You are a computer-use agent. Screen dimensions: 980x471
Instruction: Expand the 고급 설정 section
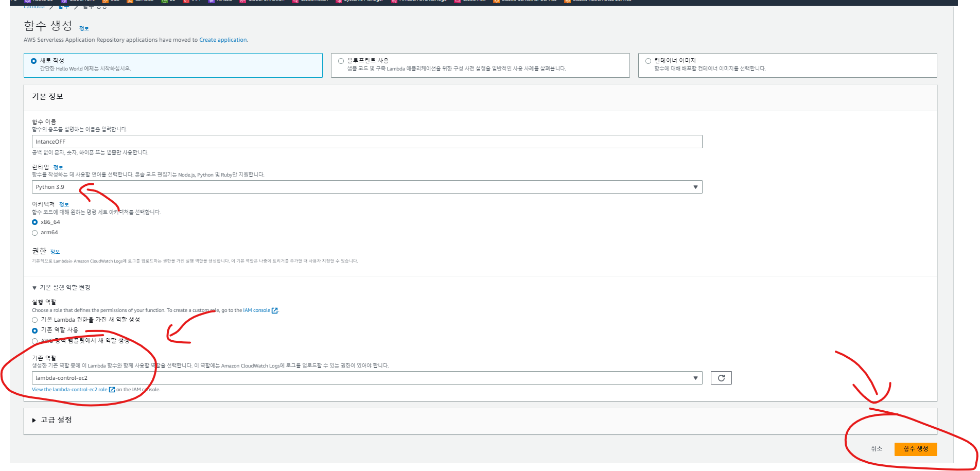52,420
